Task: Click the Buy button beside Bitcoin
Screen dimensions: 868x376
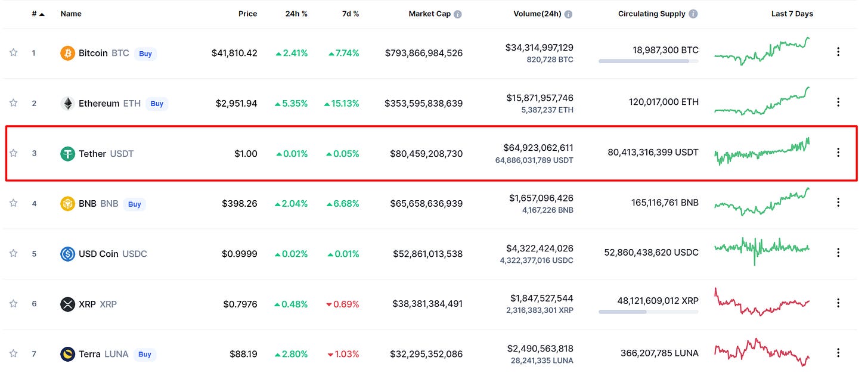Action: pyautogui.click(x=145, y=54)
